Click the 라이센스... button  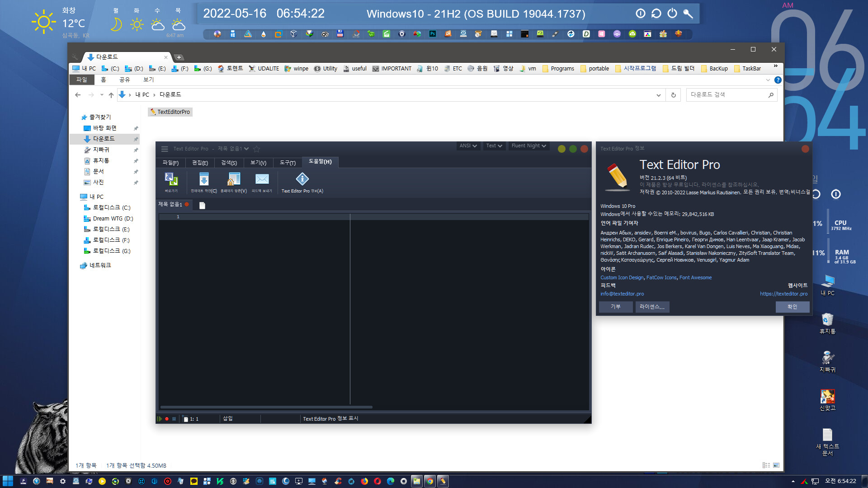coord(652,307)
